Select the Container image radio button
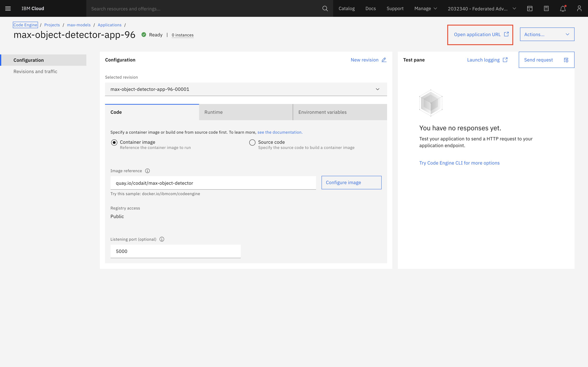588x367 pixels. [114, 143]
